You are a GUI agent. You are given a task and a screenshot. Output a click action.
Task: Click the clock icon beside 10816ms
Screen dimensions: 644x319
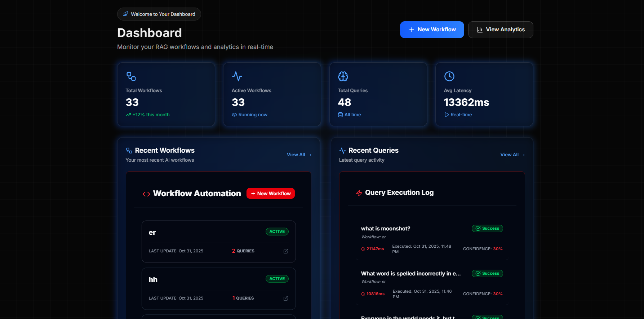pyautogui.click(x=363, y=294)
